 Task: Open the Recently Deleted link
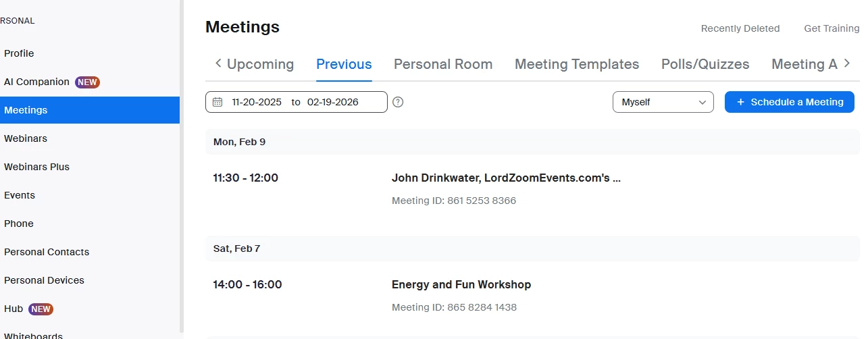tap(740, 28)
